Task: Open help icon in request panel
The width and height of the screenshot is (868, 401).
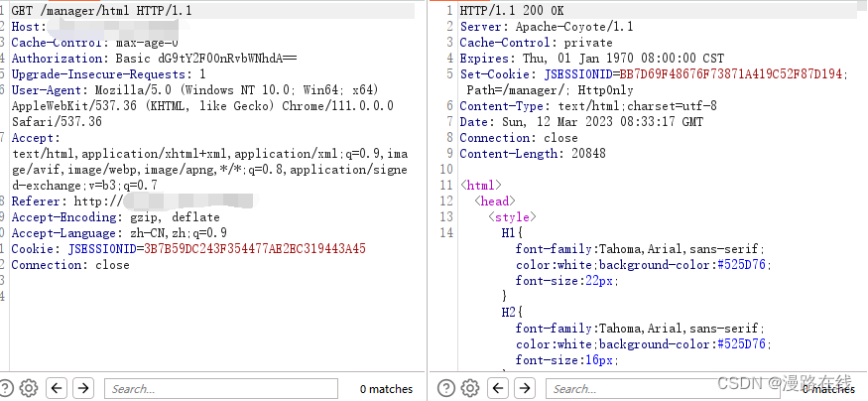Action: [x=5, y=388]
